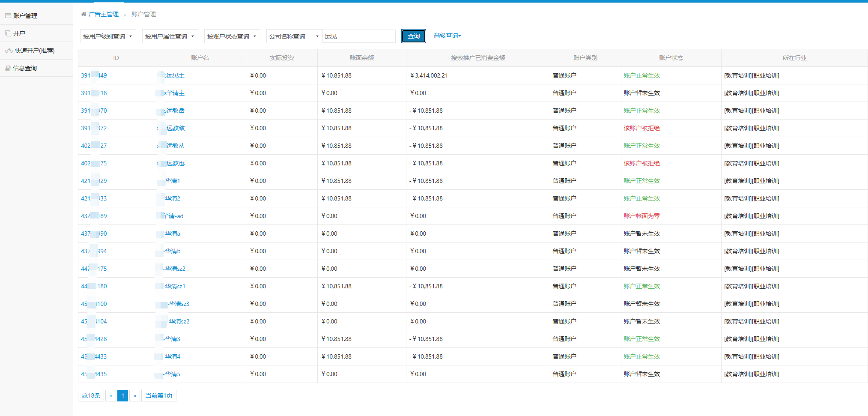
Task: Open account link 华清sz3
Action: [x=179, y=304]
